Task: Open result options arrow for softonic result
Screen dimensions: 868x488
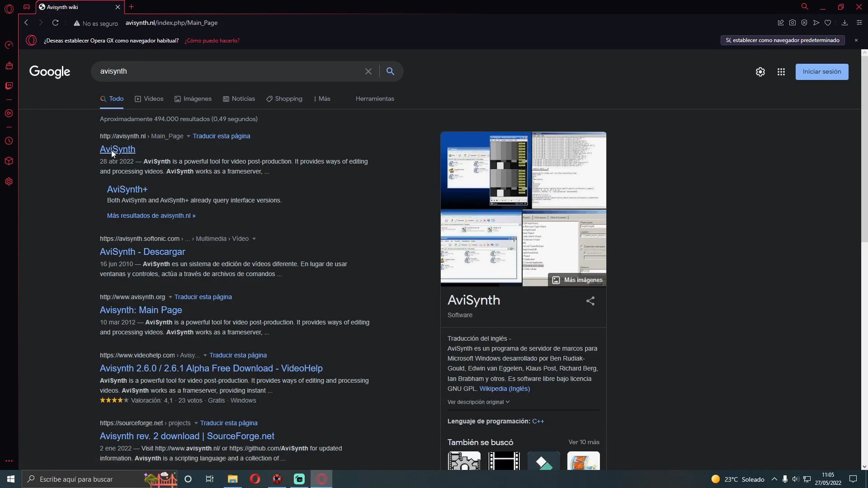Action: click(x=254, y=239)
